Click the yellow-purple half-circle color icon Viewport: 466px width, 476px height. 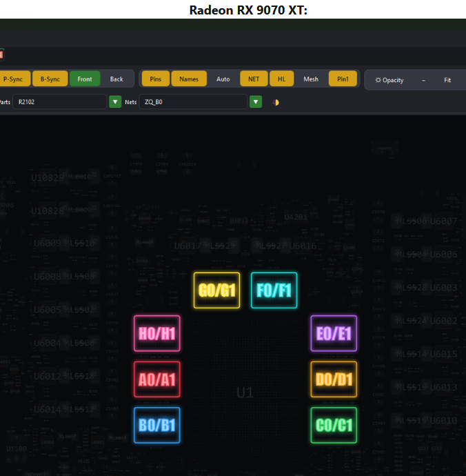coord(276,102)
